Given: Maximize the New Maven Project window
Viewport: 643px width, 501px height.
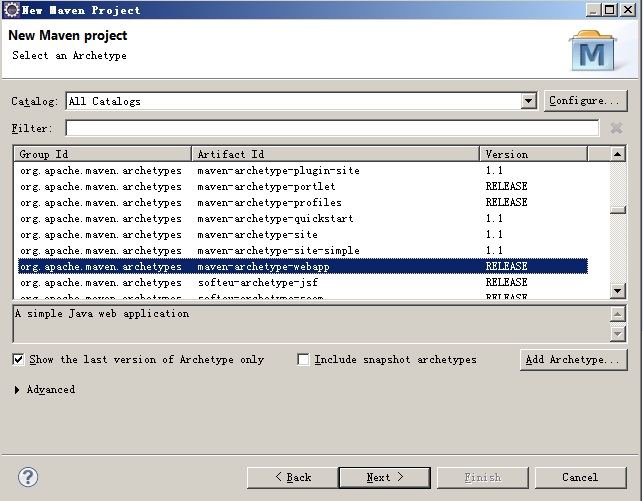Looking at the screenshot, I should point(610,9).
